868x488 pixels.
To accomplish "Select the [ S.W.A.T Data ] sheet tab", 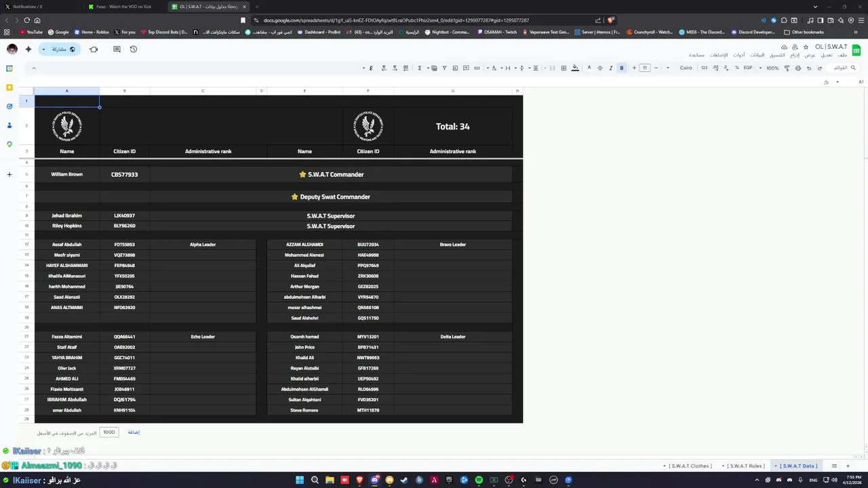I will (x=796, y=466).
